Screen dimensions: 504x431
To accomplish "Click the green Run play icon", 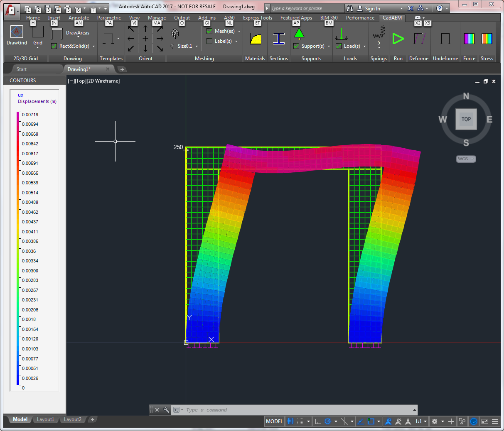I will click(398, 39).
